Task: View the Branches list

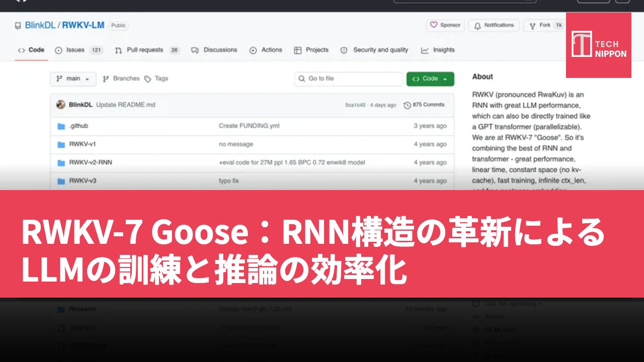Action: coord(121,79)
